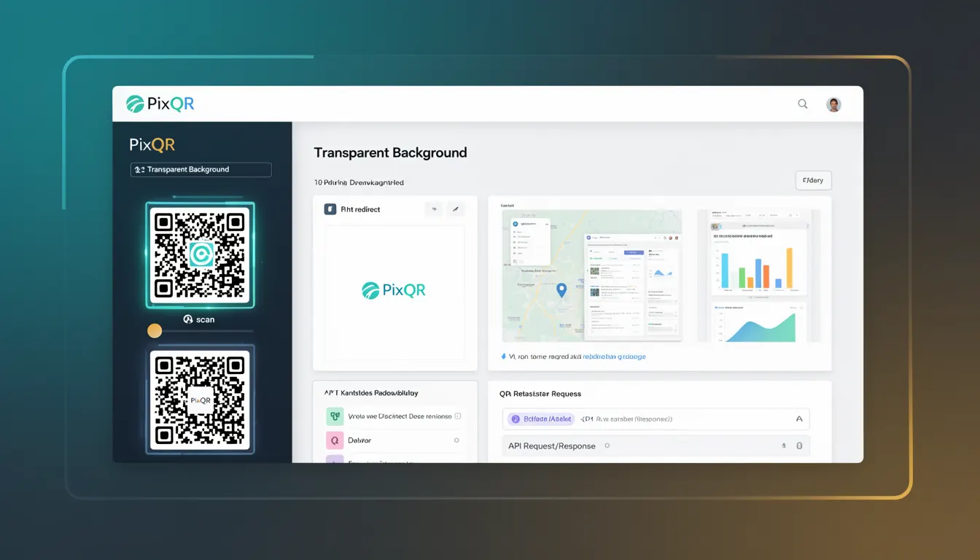Click the rightmost icon on API Request/Response row

(799, 446)
